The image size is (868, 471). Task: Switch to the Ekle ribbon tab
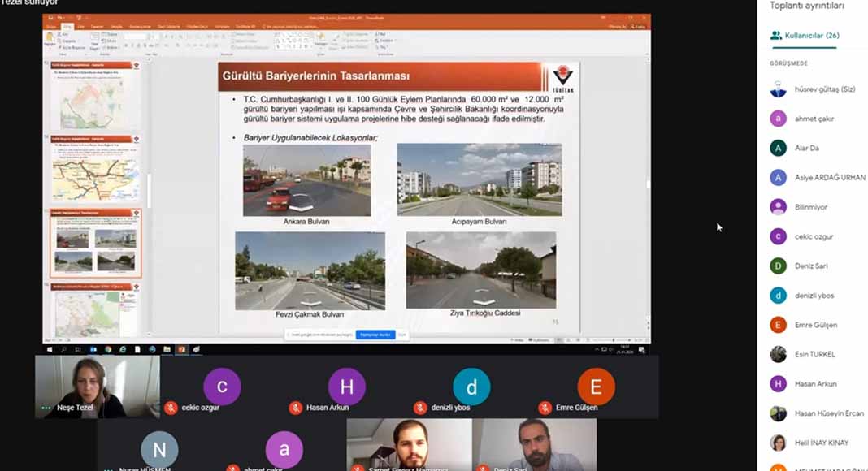pos(80,27)
